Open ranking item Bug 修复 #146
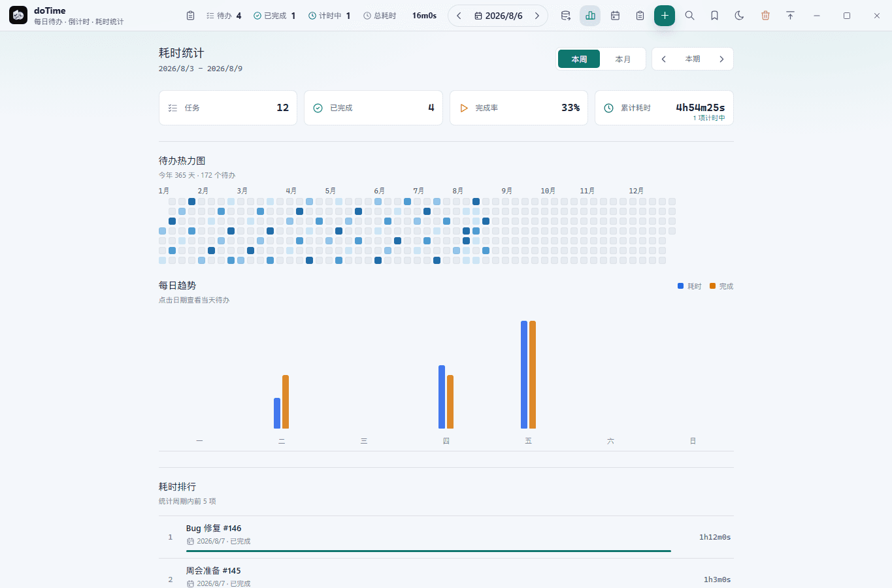This screenshot has width=892, height=588. point(446,537)
